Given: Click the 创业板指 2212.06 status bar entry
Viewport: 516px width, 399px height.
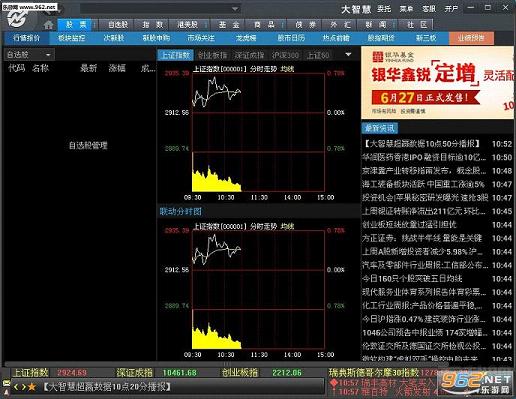Looking at the screenshot, I should [262, 373].
